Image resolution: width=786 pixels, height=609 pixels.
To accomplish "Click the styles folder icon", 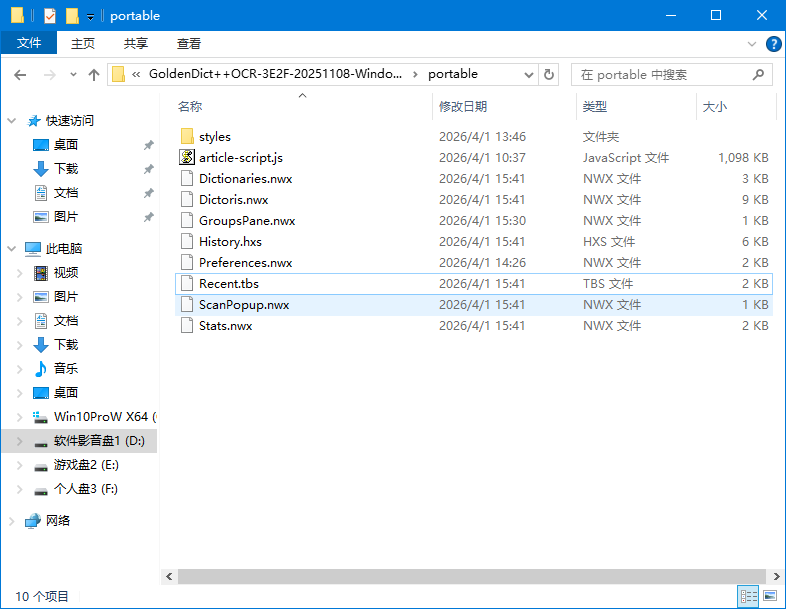I will tap(186, 136).
